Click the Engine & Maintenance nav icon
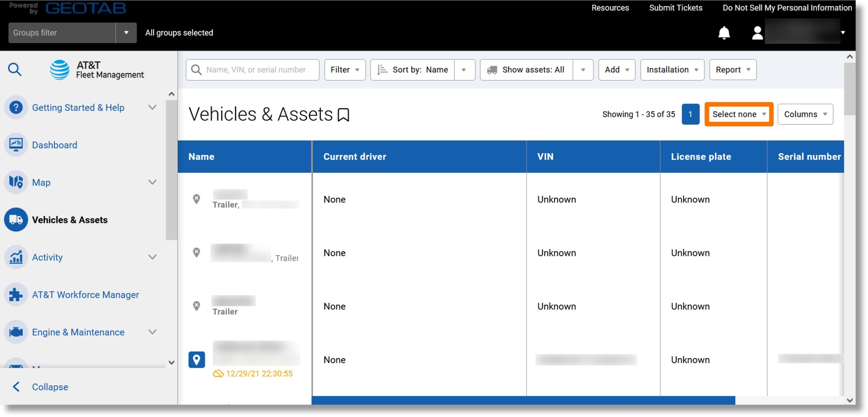The width and height of the screenshot is (868, 417). tap(16, 332)
